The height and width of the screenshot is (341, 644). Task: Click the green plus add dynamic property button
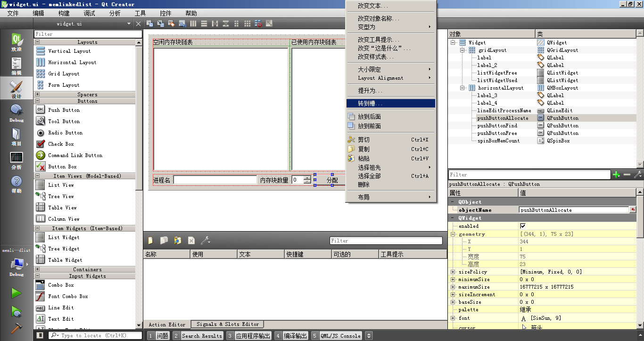coord(617,175)
